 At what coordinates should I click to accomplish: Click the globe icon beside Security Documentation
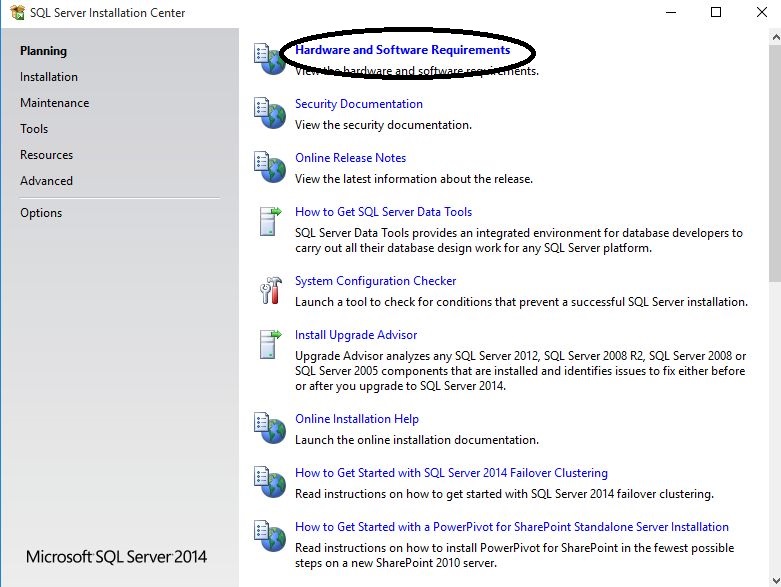(x=269, y=113)
